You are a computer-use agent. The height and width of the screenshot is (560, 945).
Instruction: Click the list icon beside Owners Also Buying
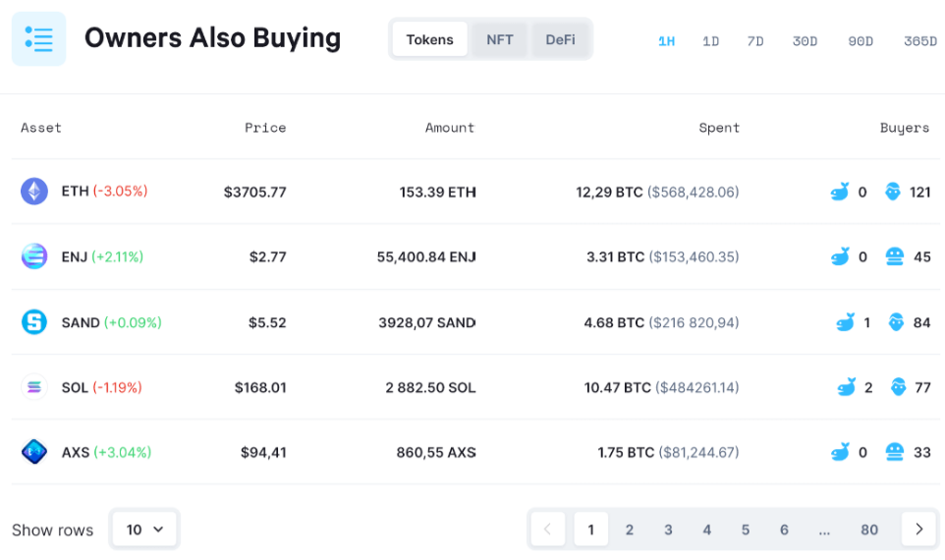coord(38,39)
